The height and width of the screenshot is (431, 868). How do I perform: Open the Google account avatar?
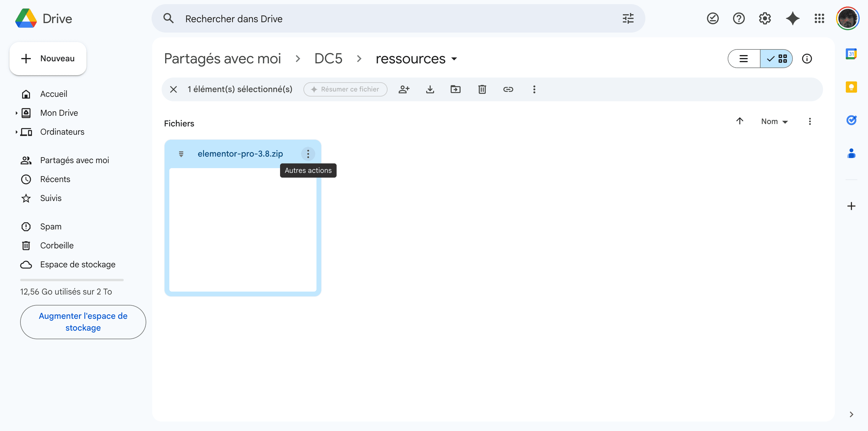(x=848, y=19)
